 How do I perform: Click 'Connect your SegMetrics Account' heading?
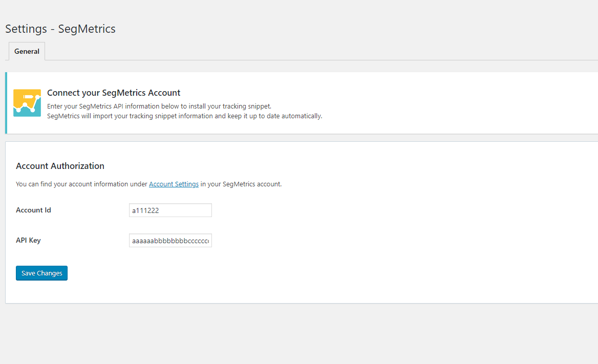(114, 93)
